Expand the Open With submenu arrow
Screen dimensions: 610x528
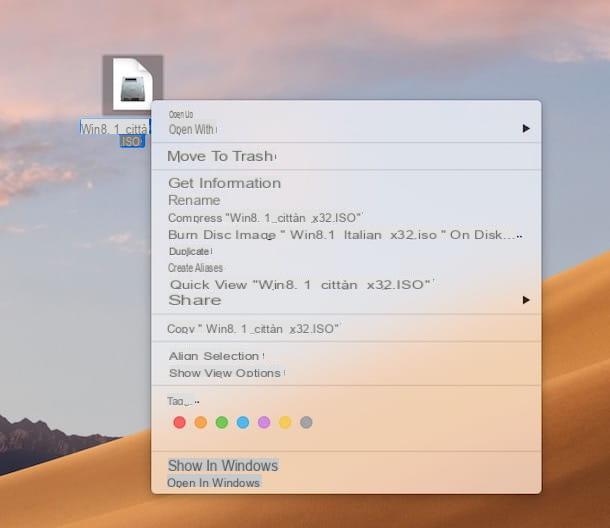[x=526, y=128]
